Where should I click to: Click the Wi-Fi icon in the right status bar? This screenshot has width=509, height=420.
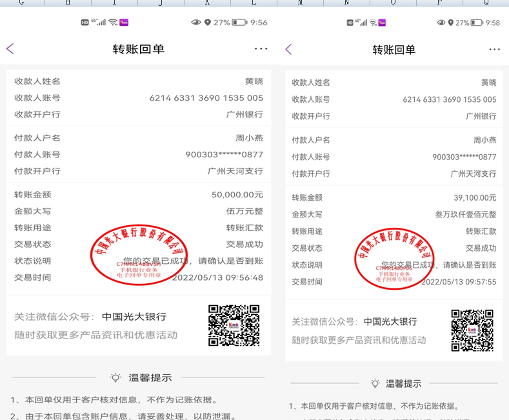point(373,23)
